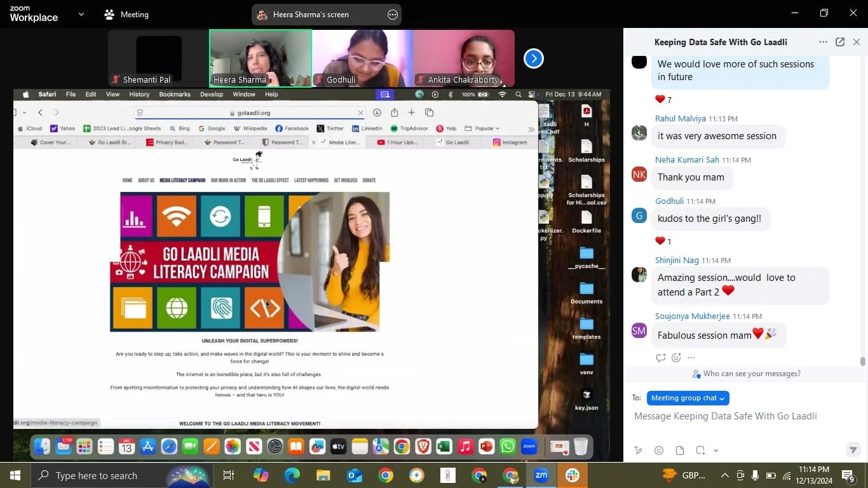
Task: Open the Meeting tab in Zoom
Action: click(x=126, y=14)
